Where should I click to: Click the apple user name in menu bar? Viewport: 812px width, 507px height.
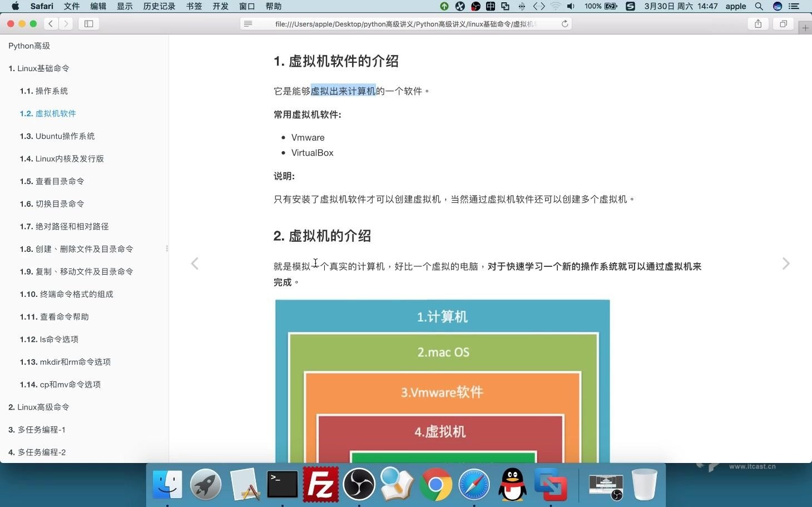pos(736,6)
